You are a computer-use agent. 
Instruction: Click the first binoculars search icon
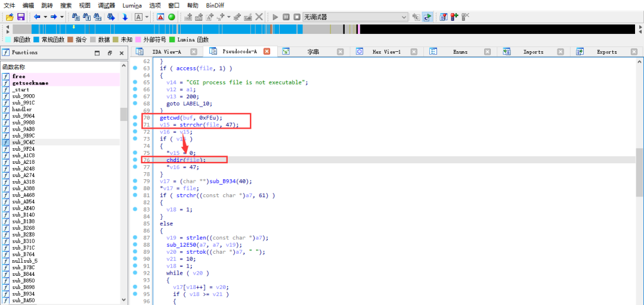(x=76, y=17)
